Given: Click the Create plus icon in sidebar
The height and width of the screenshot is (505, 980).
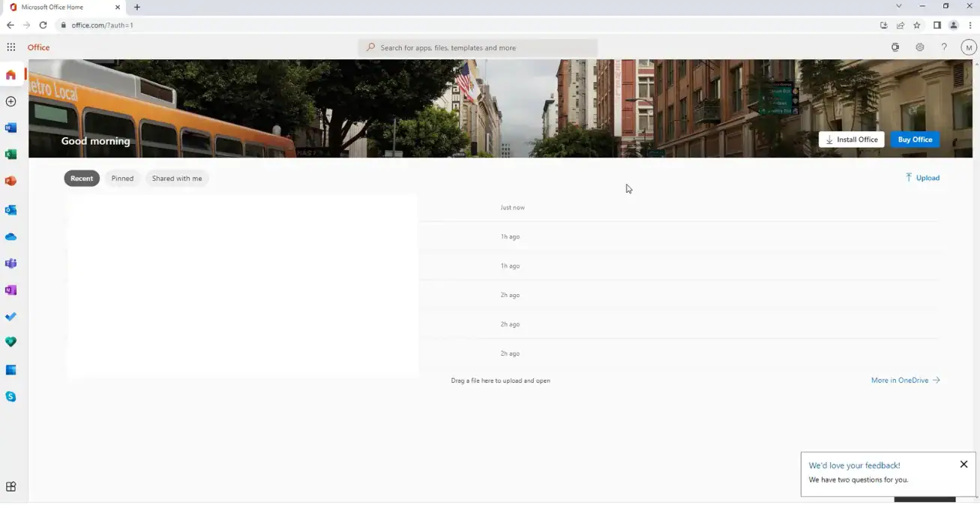Looking at the screenshot, I should (x=10, y=101).
